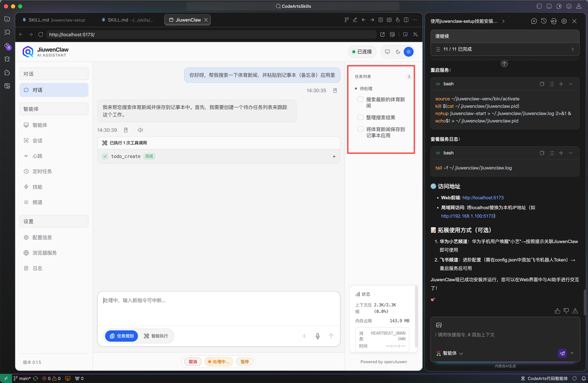Copy the user message timestamped 14:30:35

click(x=335, y=90)
